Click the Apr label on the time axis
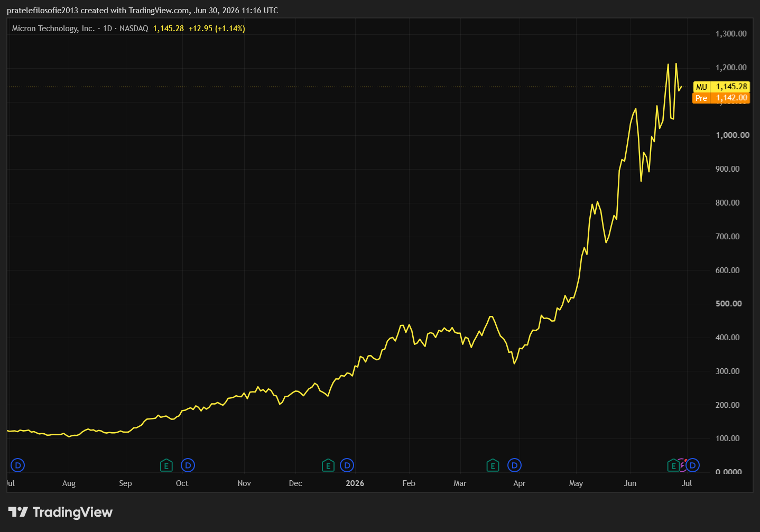The height and width of the screenshot is (532, 760). [x=520, y=483]
